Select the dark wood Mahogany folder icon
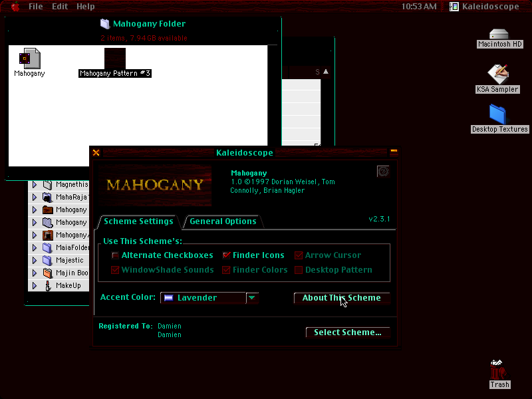 [x=47, y=209]
